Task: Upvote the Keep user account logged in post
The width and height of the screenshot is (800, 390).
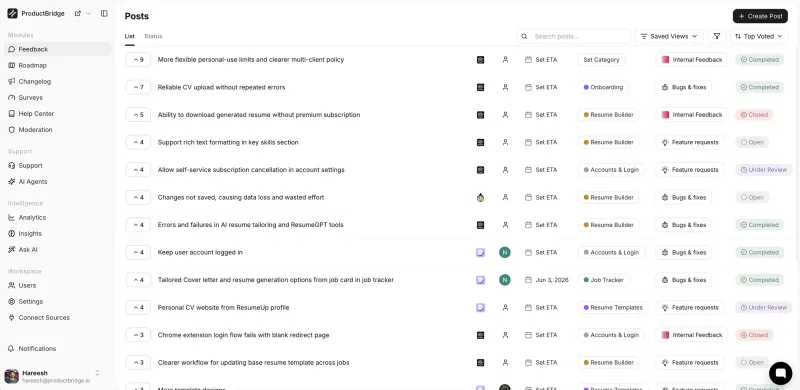Action: [138, 253]
